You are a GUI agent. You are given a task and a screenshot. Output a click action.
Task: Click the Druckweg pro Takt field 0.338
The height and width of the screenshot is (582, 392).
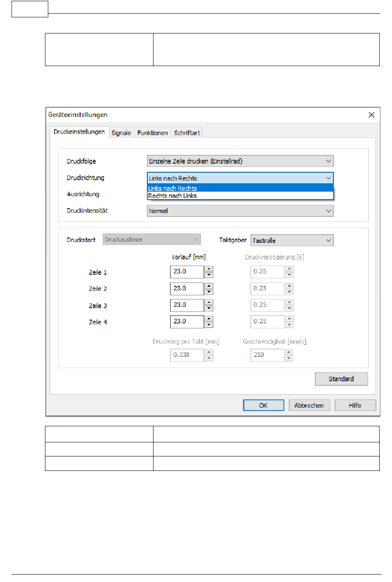coord(187,355)
